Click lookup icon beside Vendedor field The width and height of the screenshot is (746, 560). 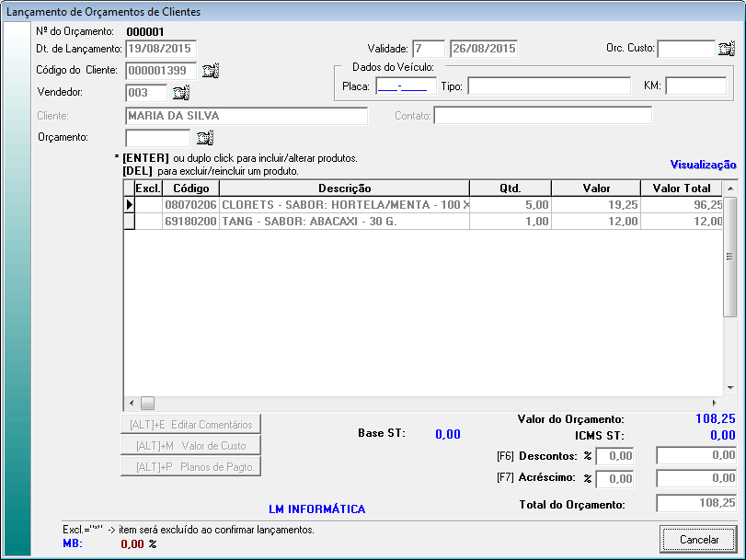point(180,93)
